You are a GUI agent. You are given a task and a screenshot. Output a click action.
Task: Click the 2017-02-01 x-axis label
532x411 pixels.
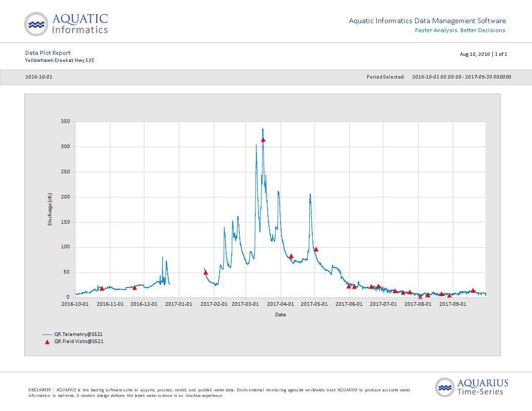click(x=214, y=304)
